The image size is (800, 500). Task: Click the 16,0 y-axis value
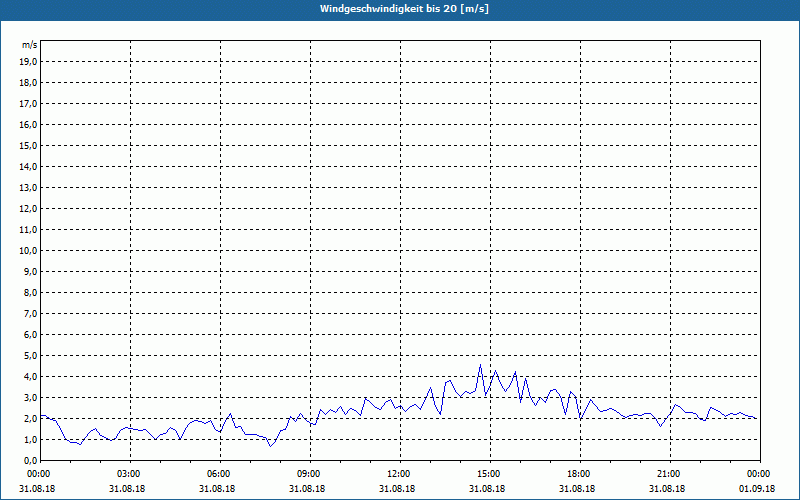point(28,124)
